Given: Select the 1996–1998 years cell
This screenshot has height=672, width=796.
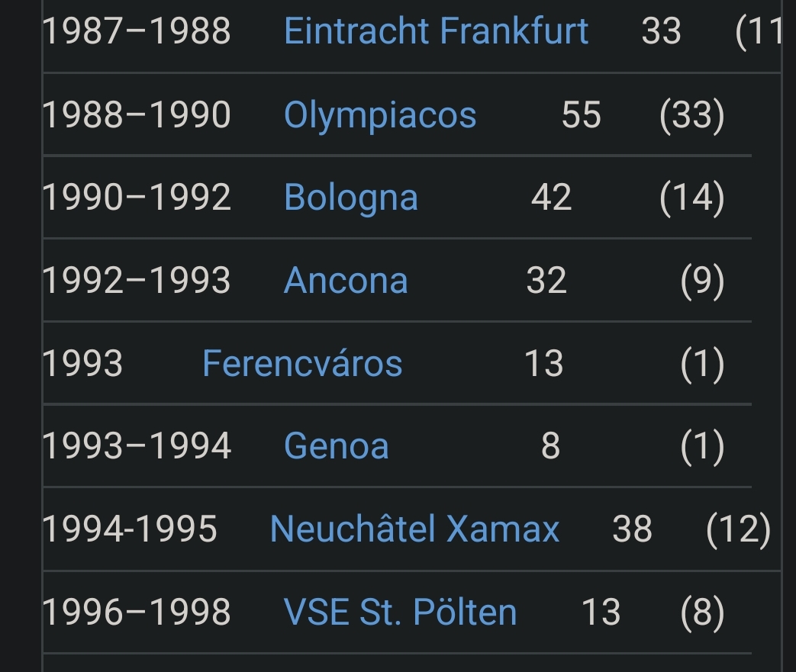Looking at the screenshot, I should pyautogui.click(x=137, y=611).
